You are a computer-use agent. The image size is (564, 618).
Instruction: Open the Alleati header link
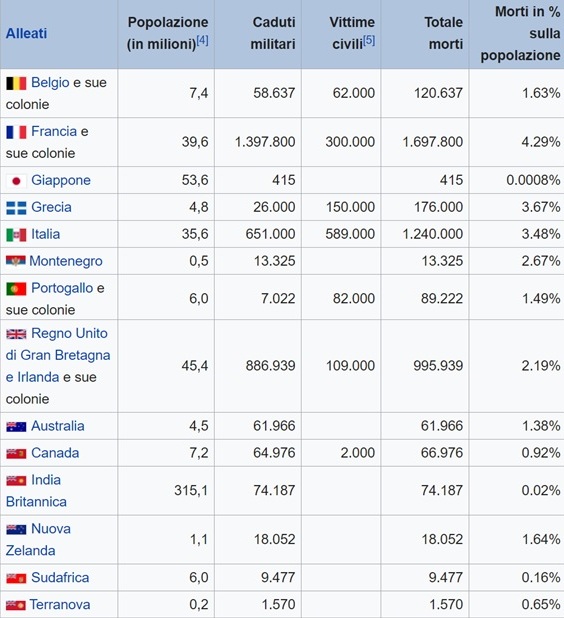(26, 34)
